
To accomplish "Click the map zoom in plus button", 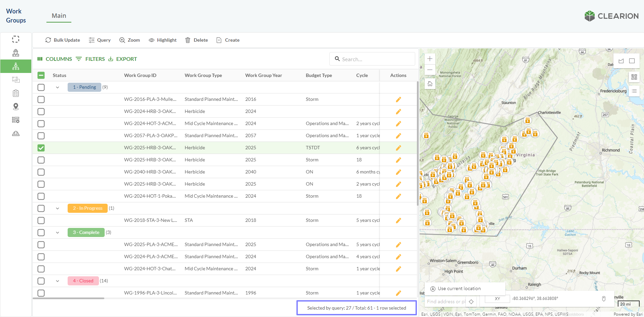I will point(430,59).
